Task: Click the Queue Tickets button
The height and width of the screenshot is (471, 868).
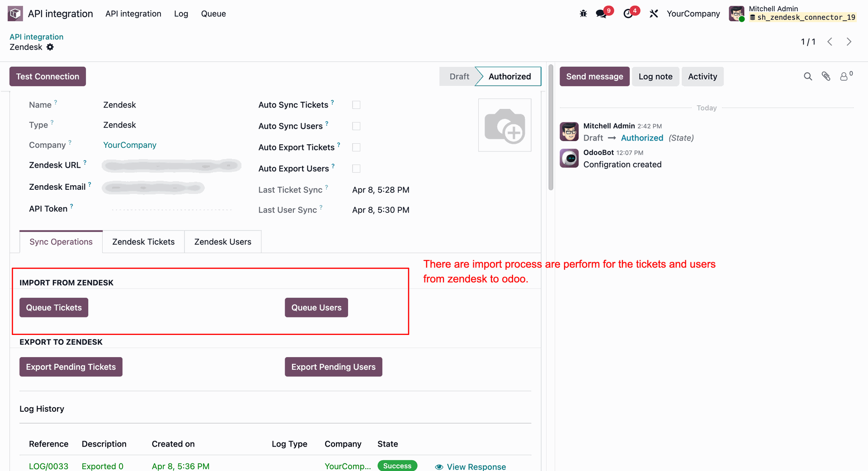Action: [54, 307]
